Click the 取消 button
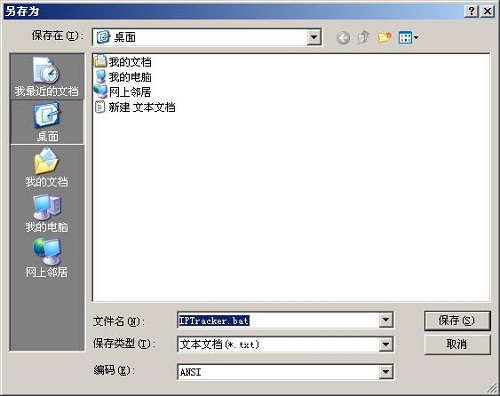This screenshot has height=396, width=500. pyautogui.click(x=457, y=344)
